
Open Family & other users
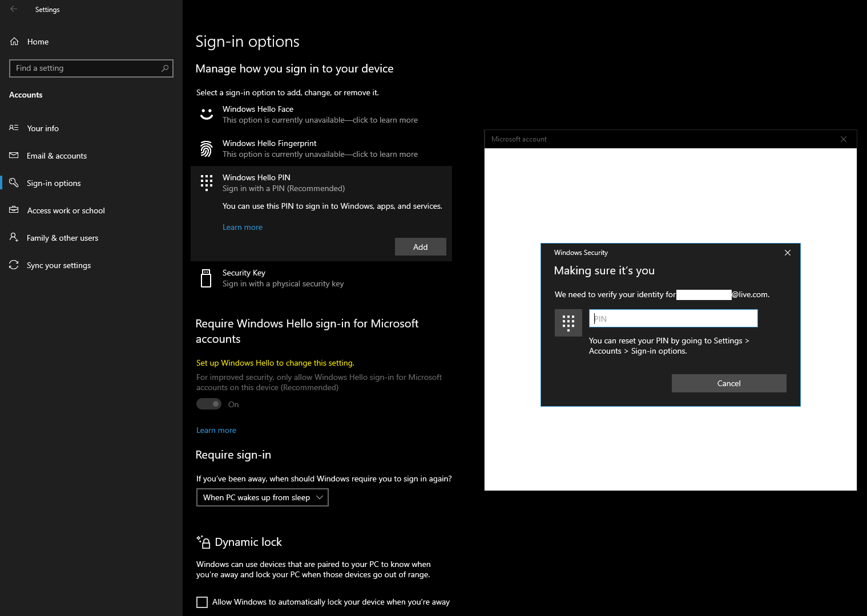point(91,238)
